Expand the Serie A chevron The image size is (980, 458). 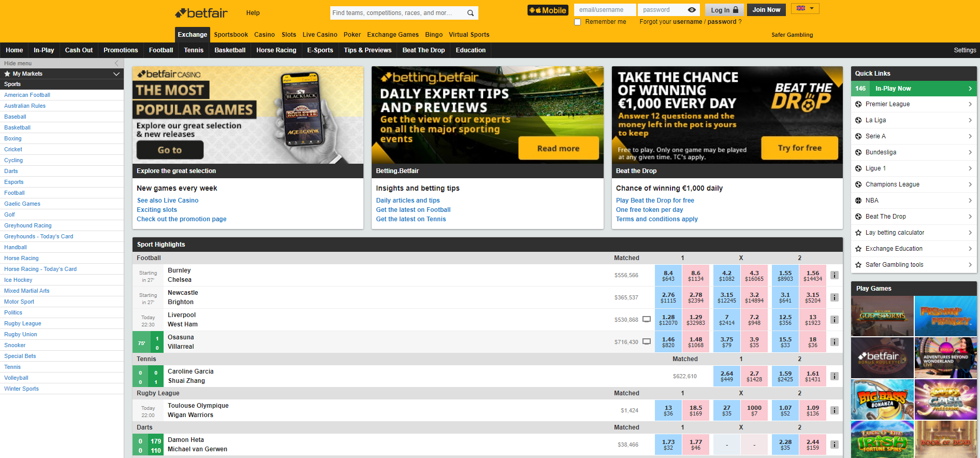coord(970,136)
